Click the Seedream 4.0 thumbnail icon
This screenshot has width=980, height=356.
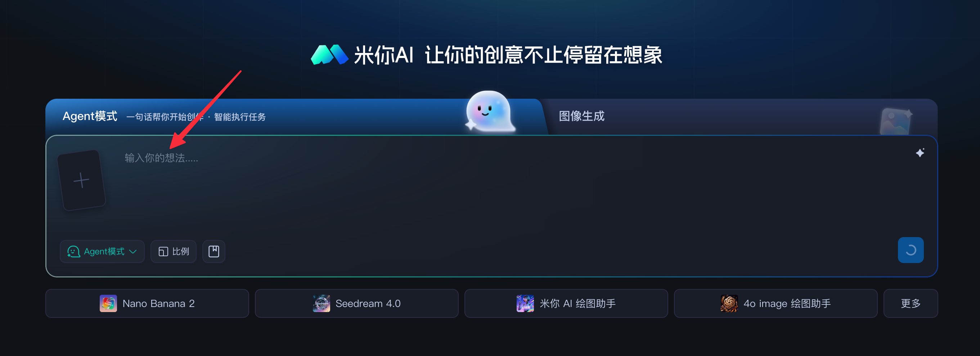(321, 303)
